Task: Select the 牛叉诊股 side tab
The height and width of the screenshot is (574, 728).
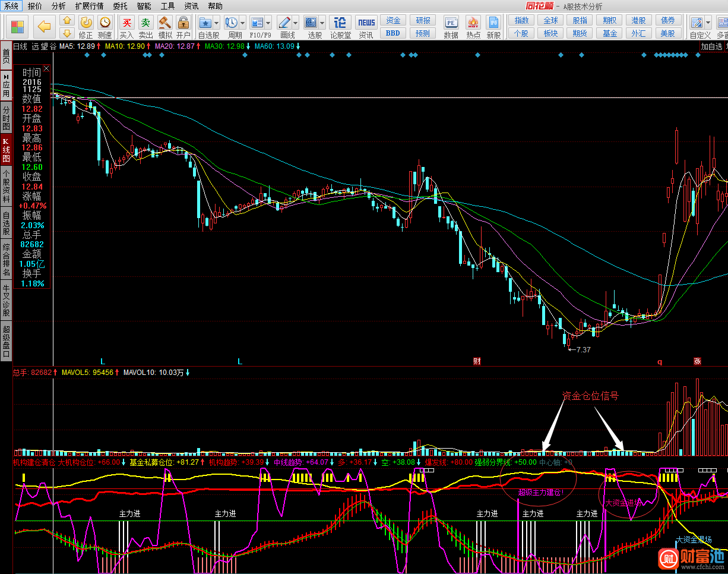Action: [6, 301]
